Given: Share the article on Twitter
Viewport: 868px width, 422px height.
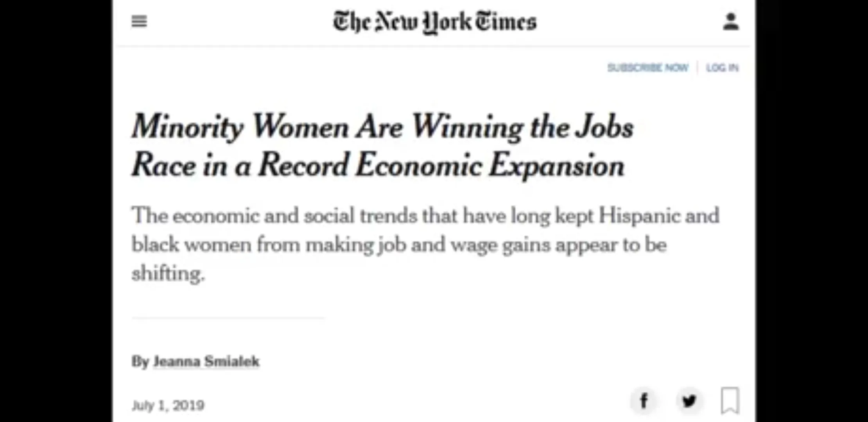Looking at the screenshot, I should (689, 401).
